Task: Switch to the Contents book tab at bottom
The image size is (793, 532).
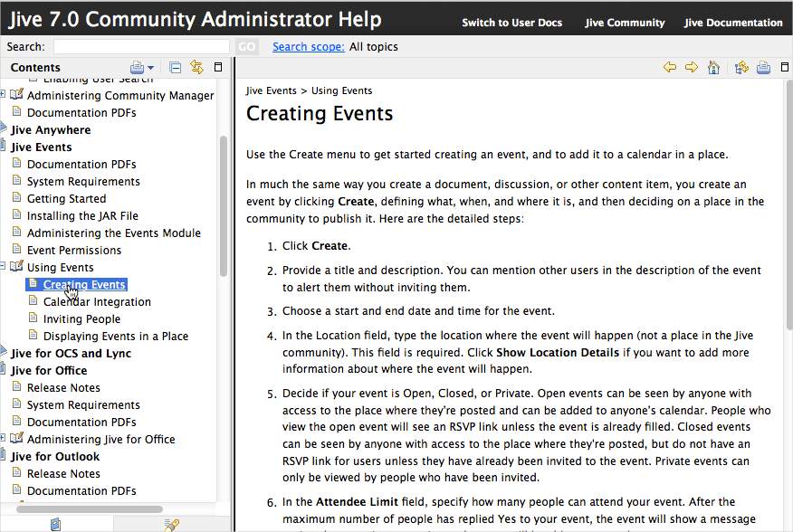Action: click(55, 525)
